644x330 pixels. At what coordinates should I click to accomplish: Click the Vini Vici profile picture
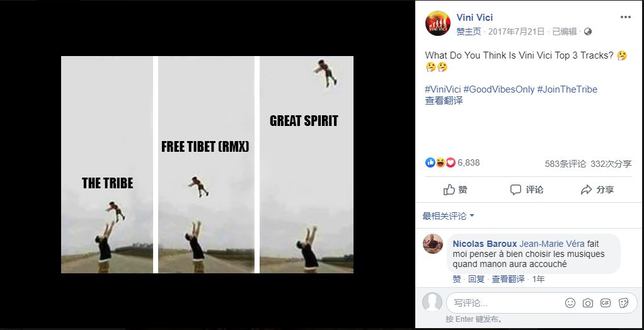point(438,23)
